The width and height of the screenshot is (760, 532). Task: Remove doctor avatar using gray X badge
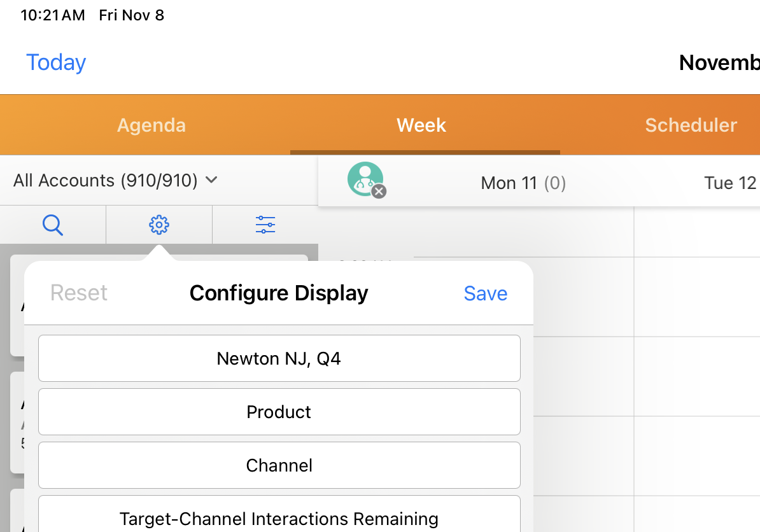(x=379, y=191)
